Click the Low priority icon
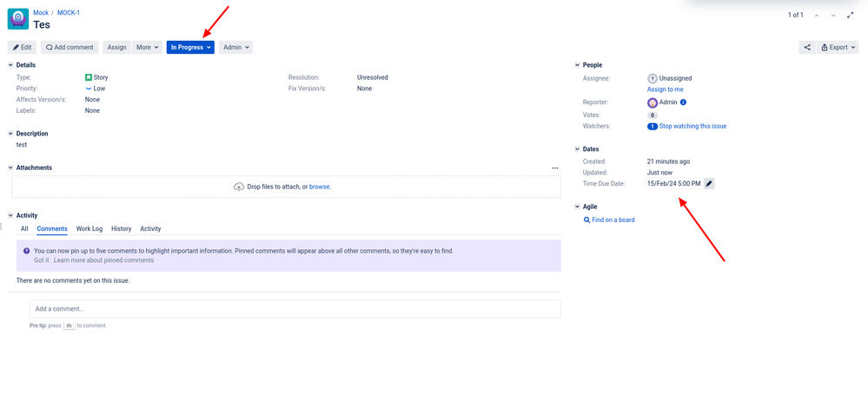 89,89
